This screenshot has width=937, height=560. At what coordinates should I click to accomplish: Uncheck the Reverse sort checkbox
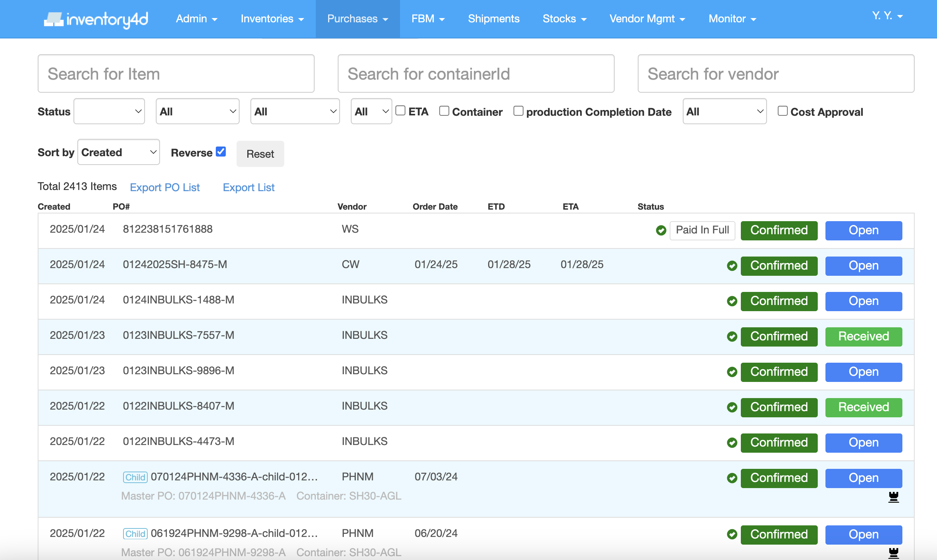pos(221,152)
